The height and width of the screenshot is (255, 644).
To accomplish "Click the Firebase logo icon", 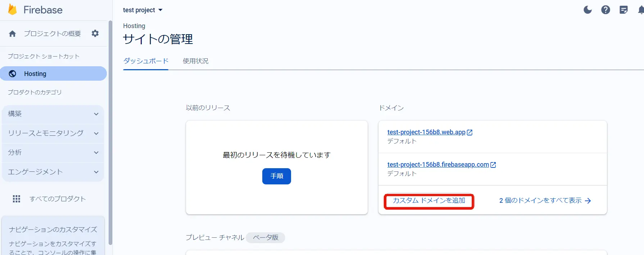I will (x=13, y=10).
